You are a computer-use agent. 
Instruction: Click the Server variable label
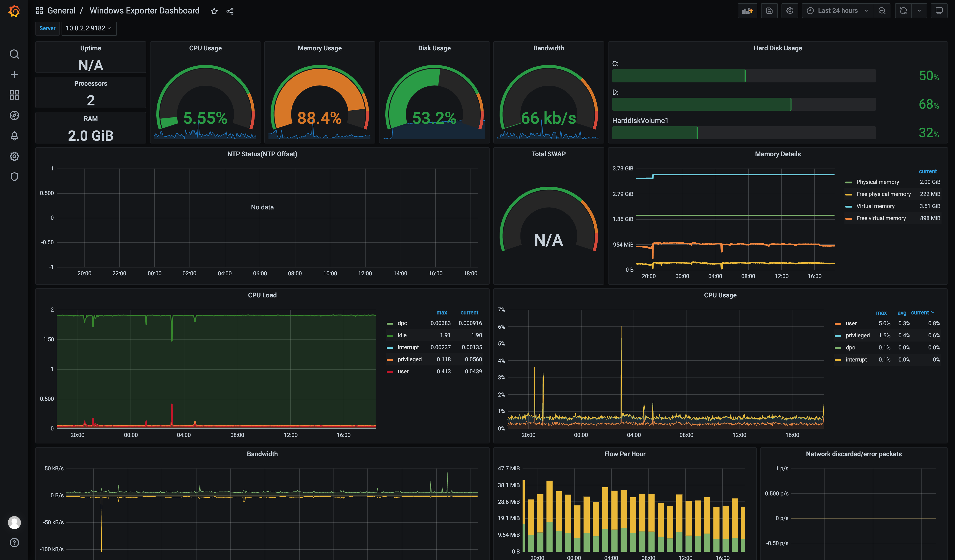tap(47, 28)
